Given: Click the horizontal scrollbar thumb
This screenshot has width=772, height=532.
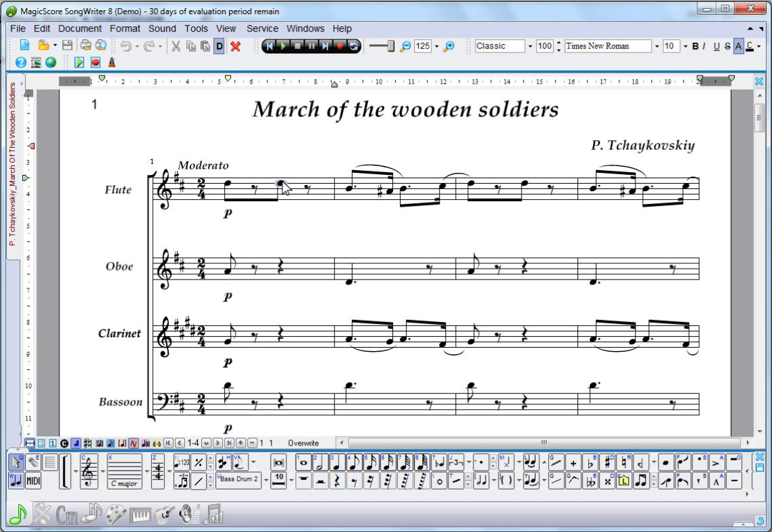Looking at the screenshot, I should [544, 443].
